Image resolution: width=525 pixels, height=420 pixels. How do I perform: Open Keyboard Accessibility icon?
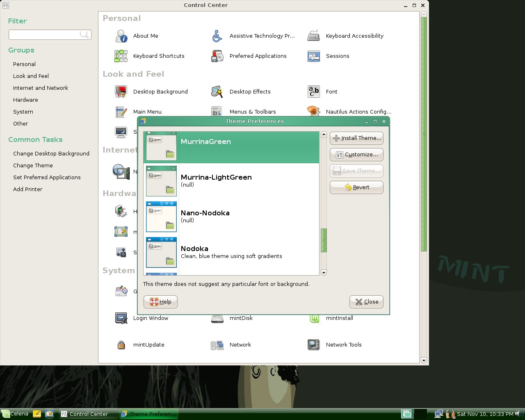pos(314,36)
